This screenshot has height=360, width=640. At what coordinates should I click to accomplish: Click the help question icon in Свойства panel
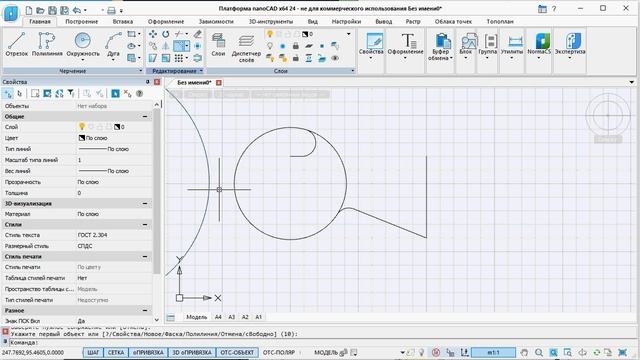(x=139, y=93)
